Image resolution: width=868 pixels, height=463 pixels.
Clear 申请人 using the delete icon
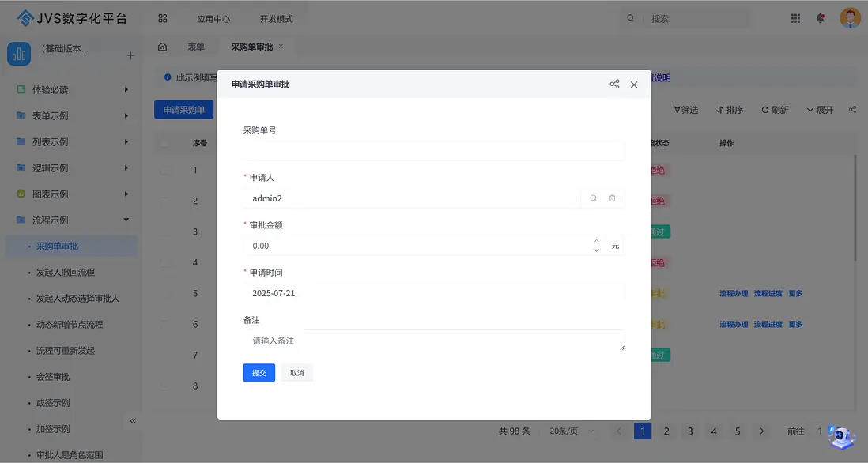tap(613, 198)
